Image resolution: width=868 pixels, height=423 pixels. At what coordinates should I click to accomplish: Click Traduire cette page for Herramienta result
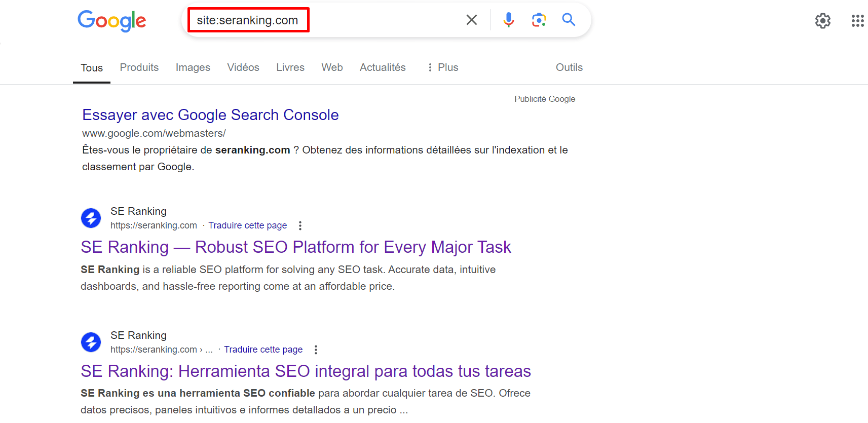[x=263, y=350]
